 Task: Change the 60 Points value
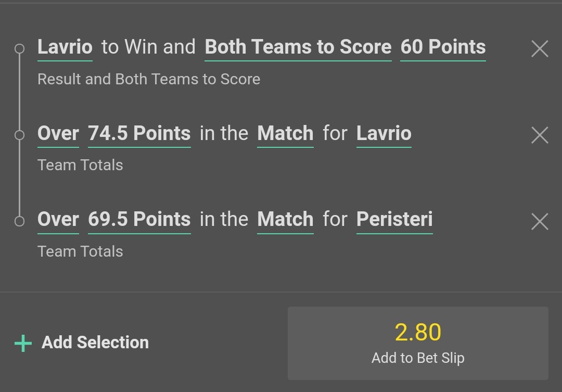pos(443,47)
